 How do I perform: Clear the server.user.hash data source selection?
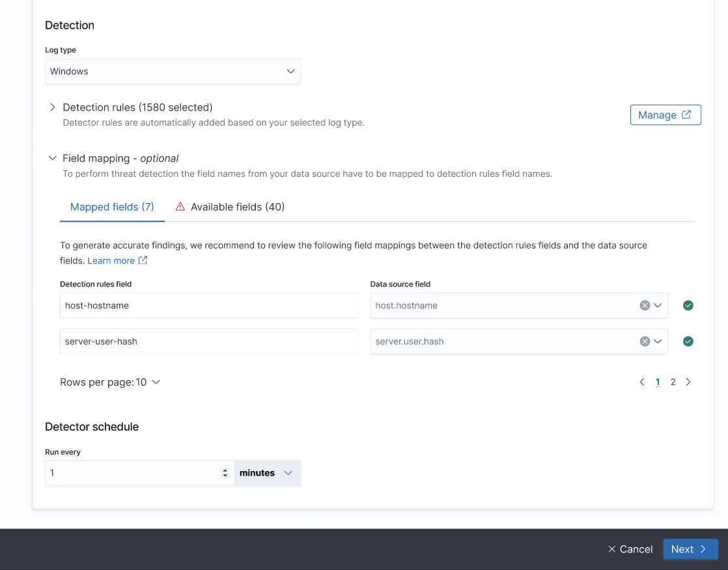[644, 342]
